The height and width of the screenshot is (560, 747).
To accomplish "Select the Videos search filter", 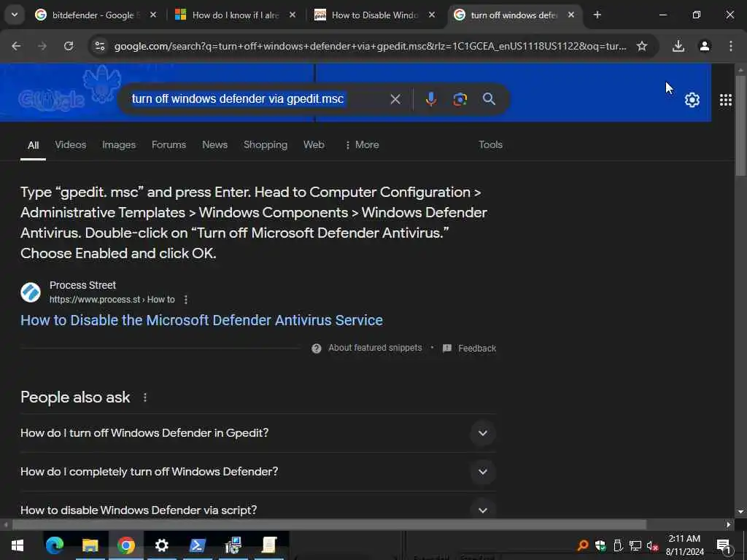I will coord(71,145).
